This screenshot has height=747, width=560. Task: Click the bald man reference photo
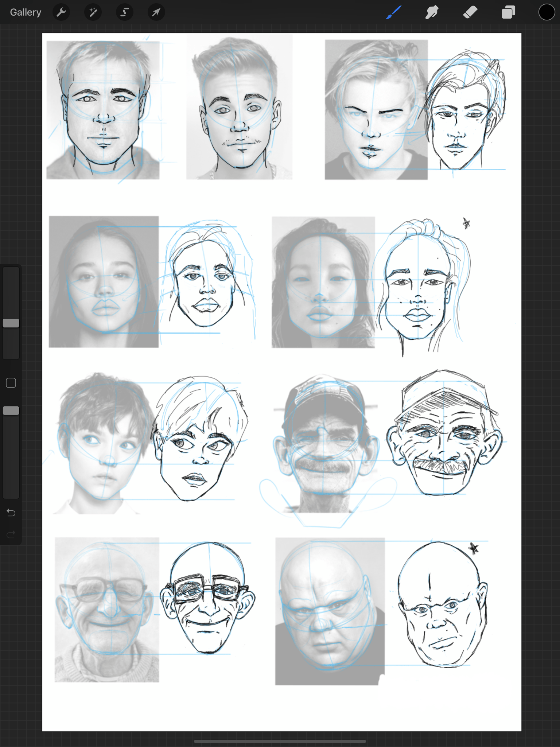point(330,611)
